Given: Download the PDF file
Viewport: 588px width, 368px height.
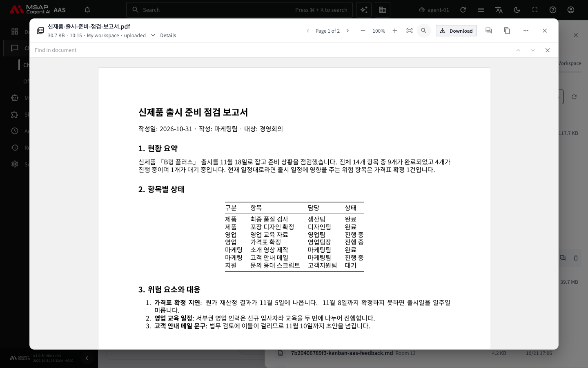Looking at the screenshot, I should coord(456,31).
